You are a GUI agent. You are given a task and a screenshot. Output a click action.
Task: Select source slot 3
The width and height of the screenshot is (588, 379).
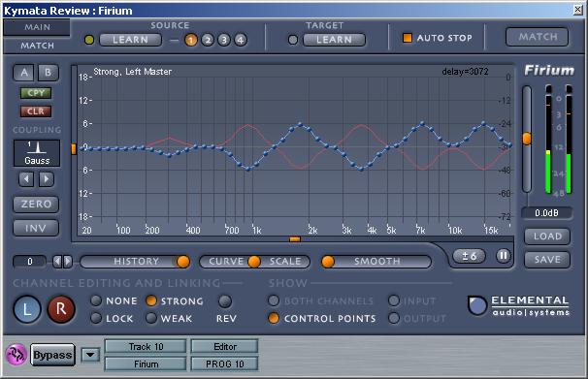pos(224,40)
